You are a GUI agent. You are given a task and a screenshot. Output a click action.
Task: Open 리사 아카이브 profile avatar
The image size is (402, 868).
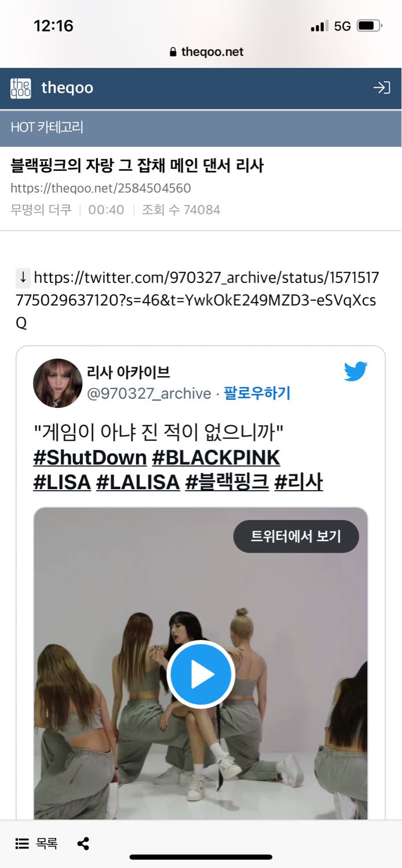(x=57, y=383)
